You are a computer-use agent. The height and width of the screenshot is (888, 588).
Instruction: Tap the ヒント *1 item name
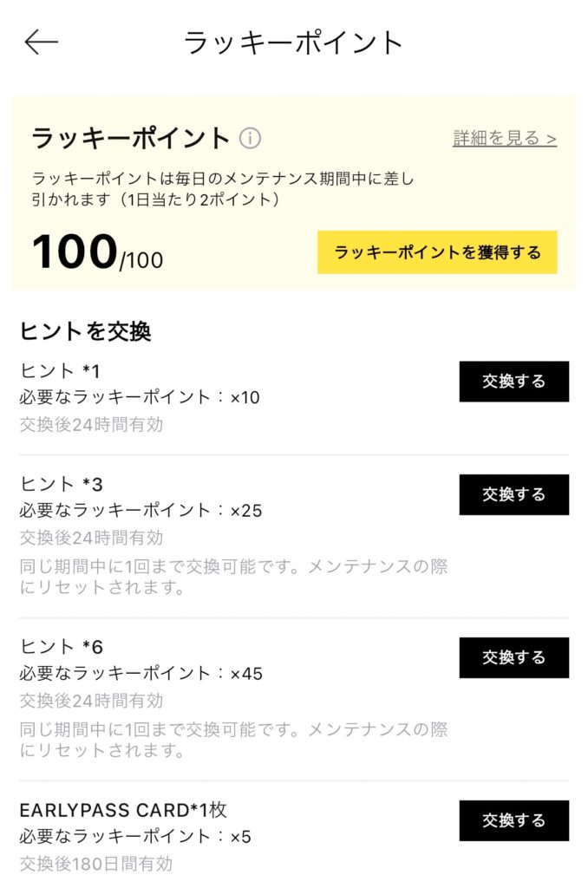(60, 371)
